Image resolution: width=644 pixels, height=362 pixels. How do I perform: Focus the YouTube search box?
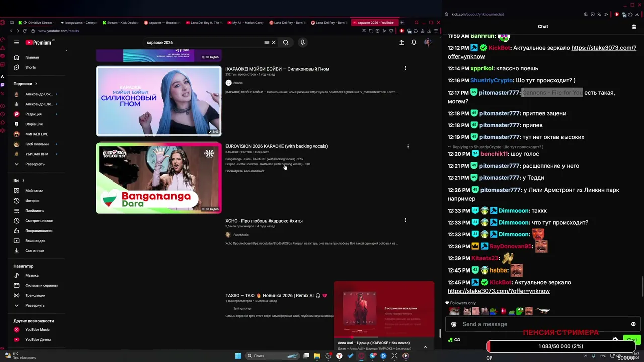point(204,43)
